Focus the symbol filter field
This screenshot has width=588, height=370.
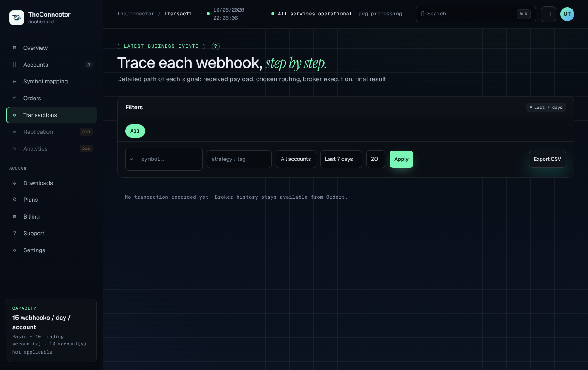[x=164, y=159]
